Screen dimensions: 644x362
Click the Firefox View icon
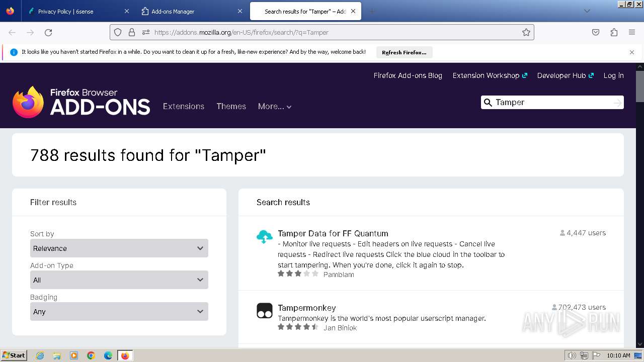(10, 11)
